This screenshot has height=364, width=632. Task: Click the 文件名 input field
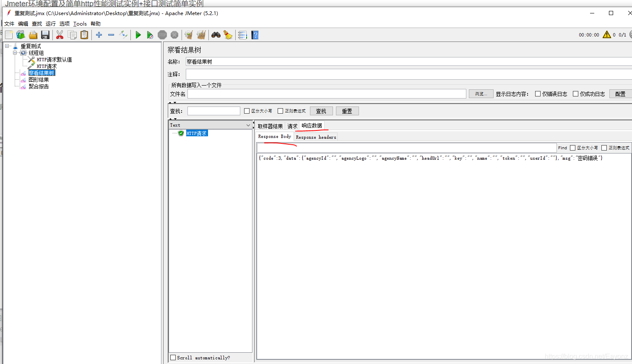327,94
